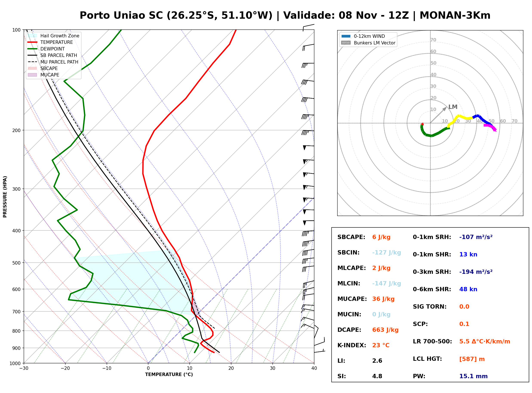The width and height of the screenshot is (532, 393).
Task: Click the SB PARCEL PATH legend line
Action: (32, 55)
